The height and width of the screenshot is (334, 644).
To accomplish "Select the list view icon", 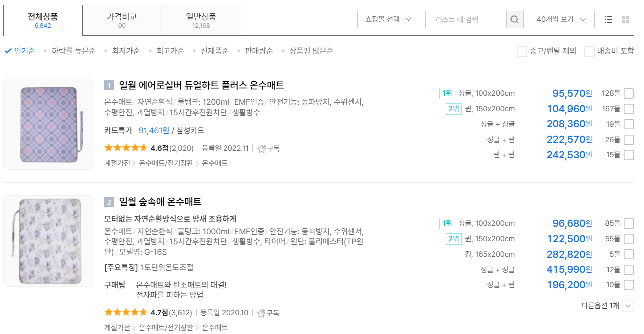I will [x=609, y=19].
